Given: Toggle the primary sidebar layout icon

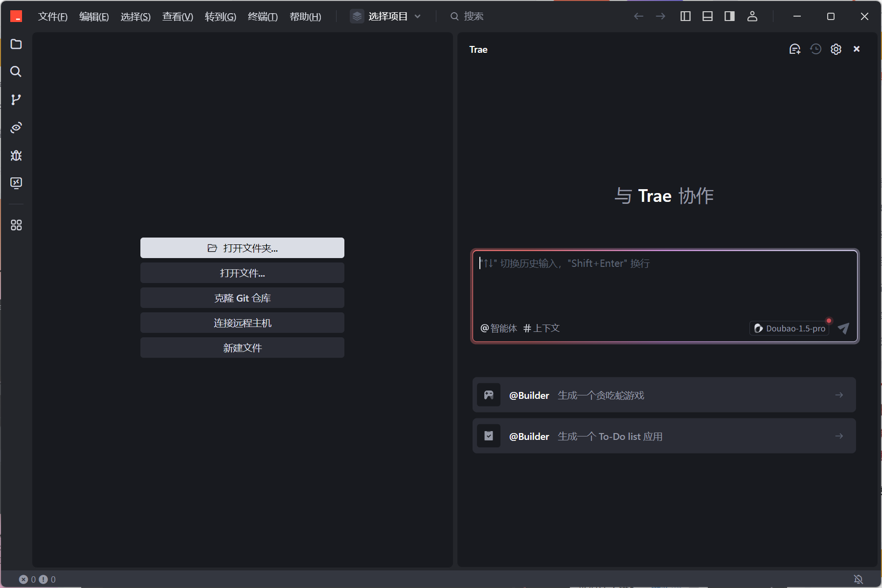Looking at the screenshot, I should pyautogui.click(x=685, y=17).
